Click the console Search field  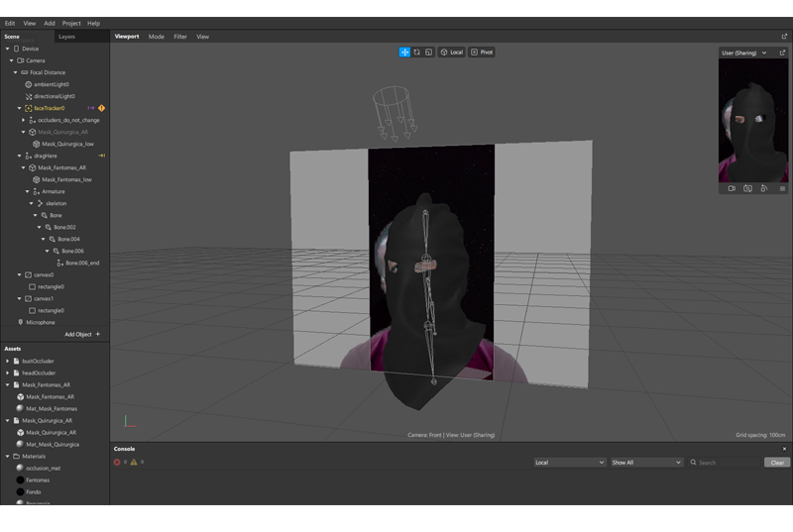(x=725, y=463)
